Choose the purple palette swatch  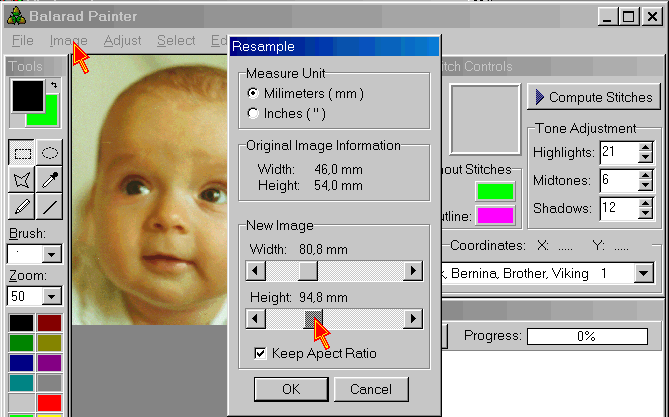[x=49, y=363]
